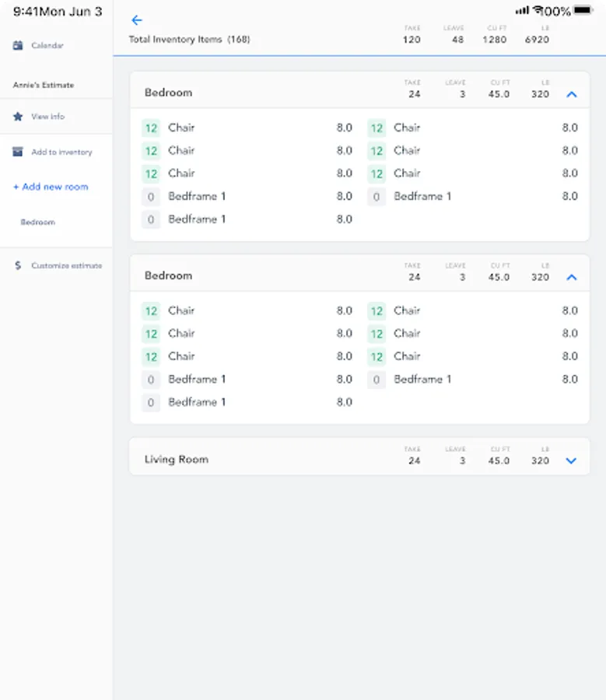This screenshot has width=606, height=700.
Task: Select the inventory icon next to Add to inventory
Action: click(x=17, y=152)
